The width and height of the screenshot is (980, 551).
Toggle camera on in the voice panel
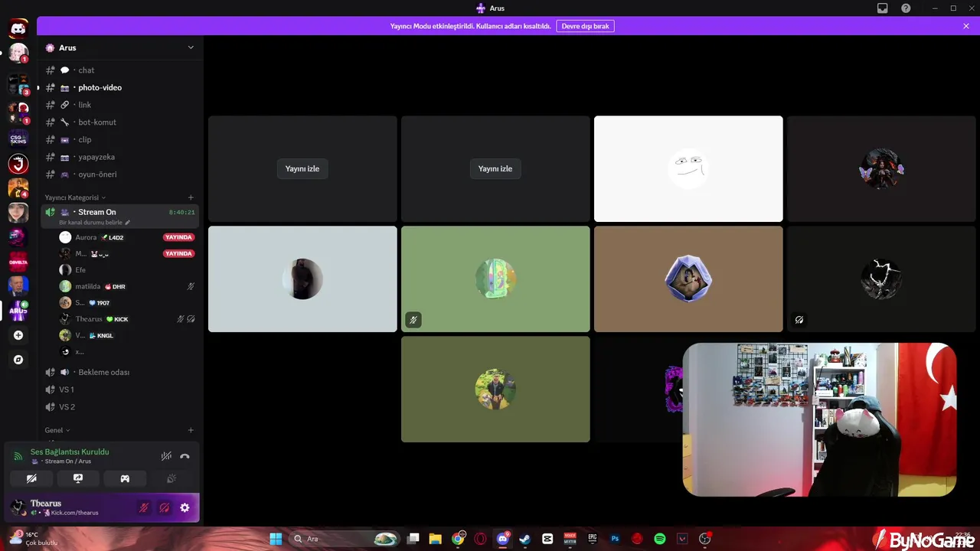(x=31, y=478)
